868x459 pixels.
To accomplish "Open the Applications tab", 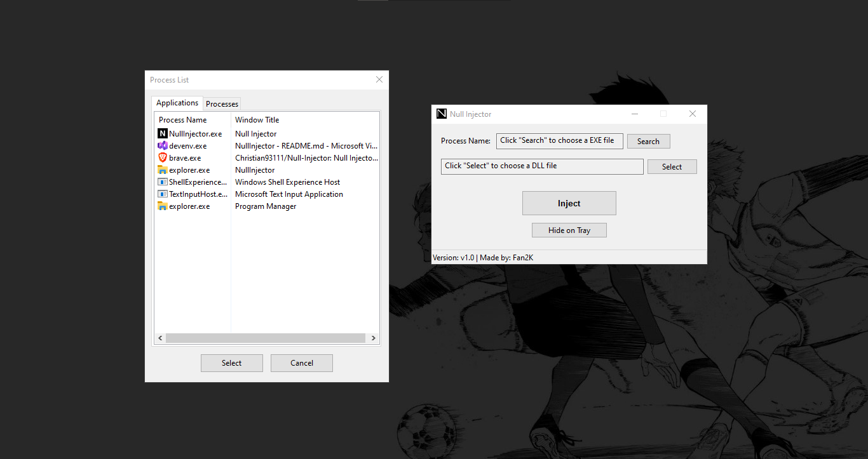I will 177,103.
